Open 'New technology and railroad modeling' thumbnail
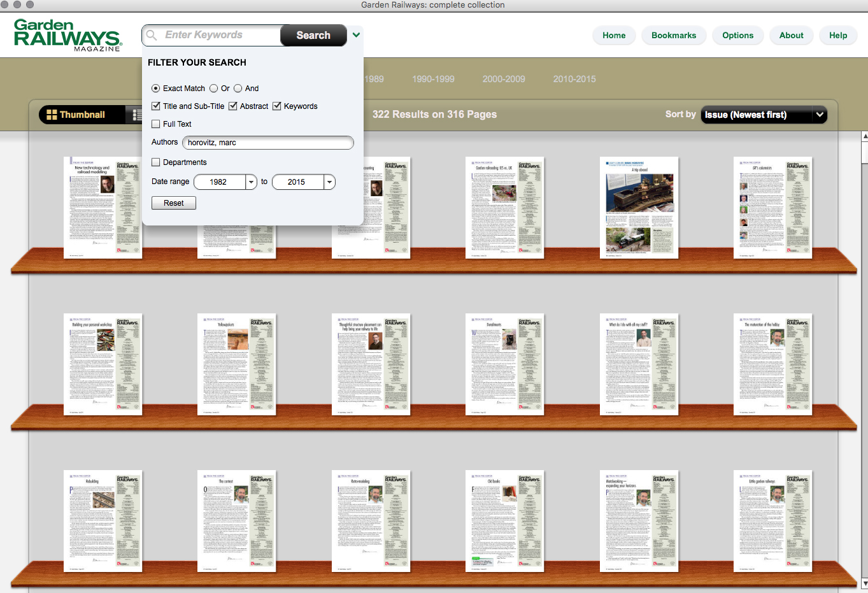The height and width of the screenshot is (593, 868). pyautogui.click(x=103, y=208)
